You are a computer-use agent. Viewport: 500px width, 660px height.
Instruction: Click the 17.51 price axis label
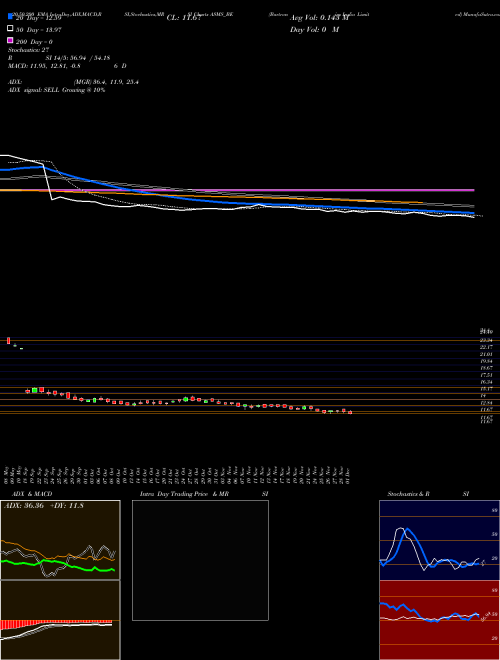487,375
